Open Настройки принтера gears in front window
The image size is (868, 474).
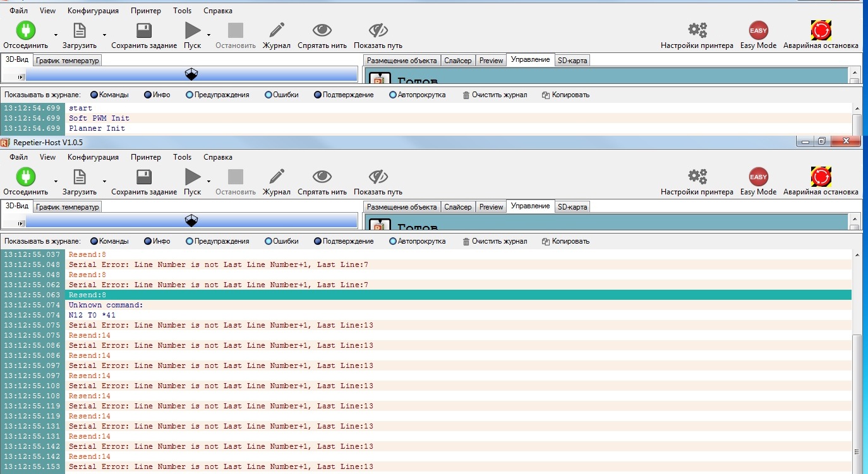pyautogui.click(x=697, y=177)
